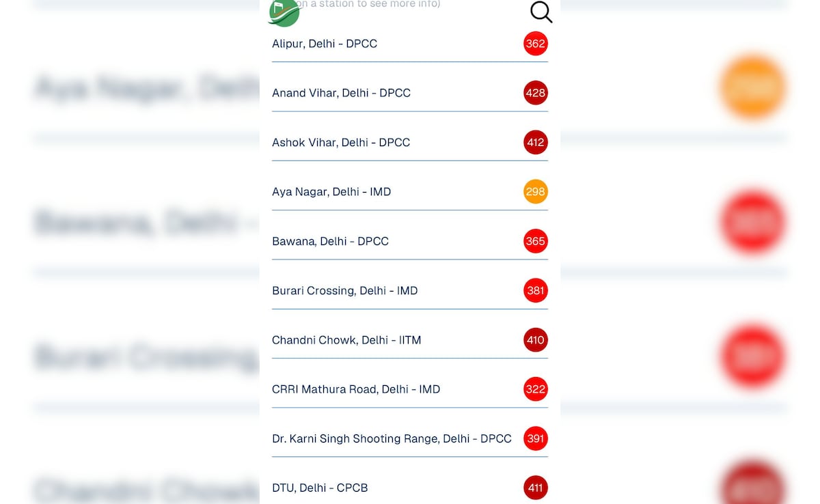
Task: Open Aya Nagar, Delhi - IMD details
Action: pyautogui.click(x=331, y=191)
